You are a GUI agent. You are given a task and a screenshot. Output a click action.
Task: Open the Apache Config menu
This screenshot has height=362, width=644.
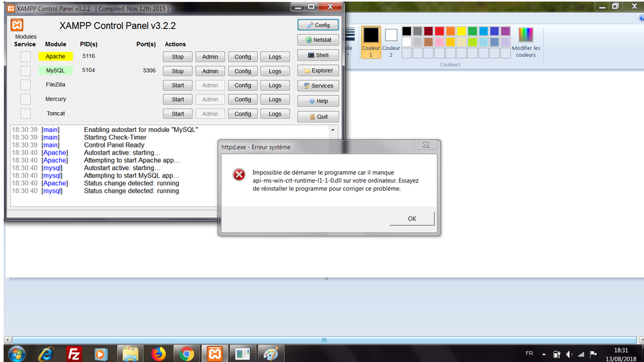[243, 57]
